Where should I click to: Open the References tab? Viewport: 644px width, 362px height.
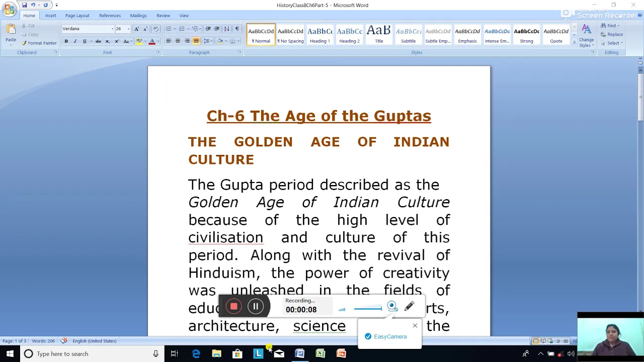click(x=110, y=16)
